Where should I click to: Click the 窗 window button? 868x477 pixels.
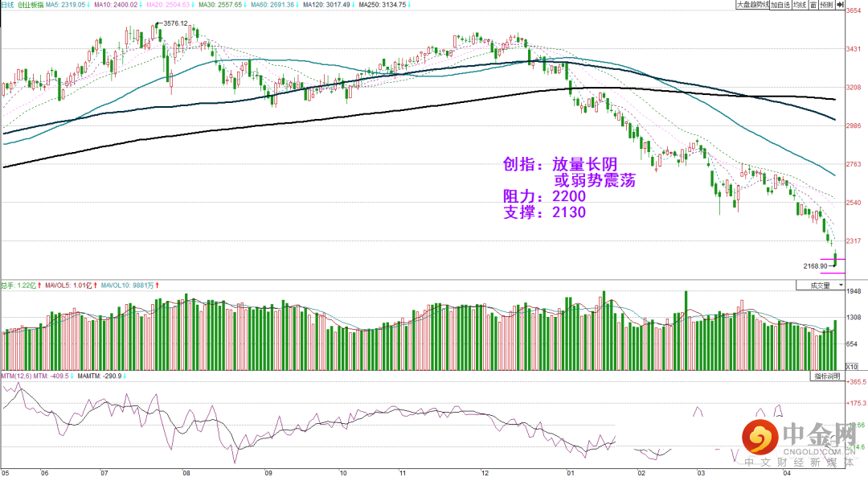tap(813, 5)
